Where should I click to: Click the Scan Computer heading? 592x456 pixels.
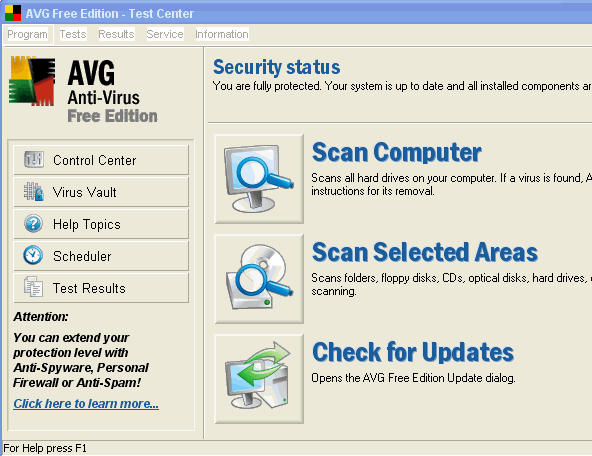[x=396, y=152]
